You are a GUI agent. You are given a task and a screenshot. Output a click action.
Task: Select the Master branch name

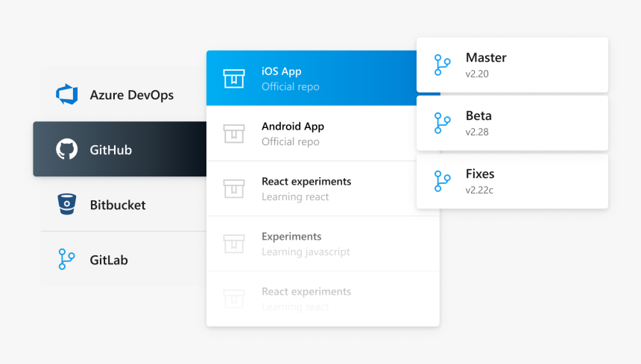pos(486,57)
